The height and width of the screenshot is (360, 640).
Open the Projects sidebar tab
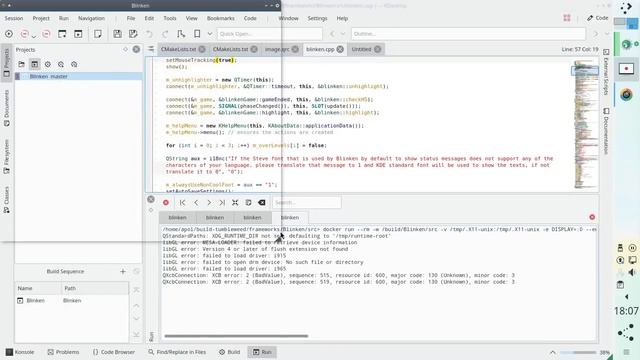[x=7, y=62]
